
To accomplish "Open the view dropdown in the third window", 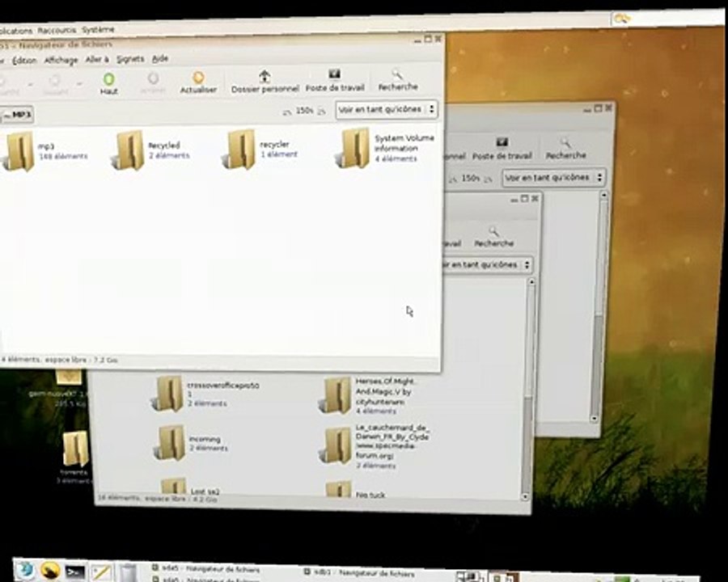I will click(485, 264).
